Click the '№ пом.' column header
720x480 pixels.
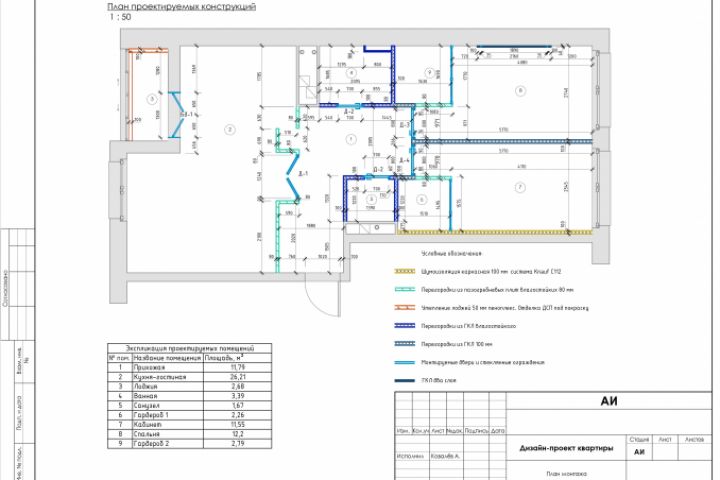click(x=119, y=358)
